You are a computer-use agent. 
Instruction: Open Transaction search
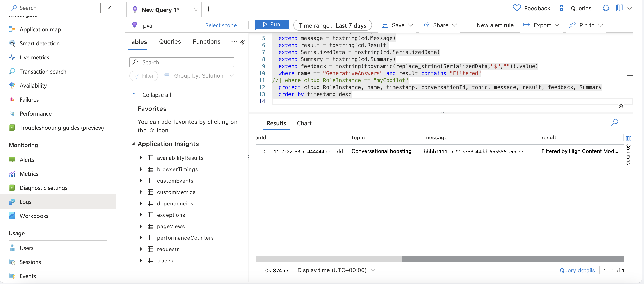pos(43,71)
